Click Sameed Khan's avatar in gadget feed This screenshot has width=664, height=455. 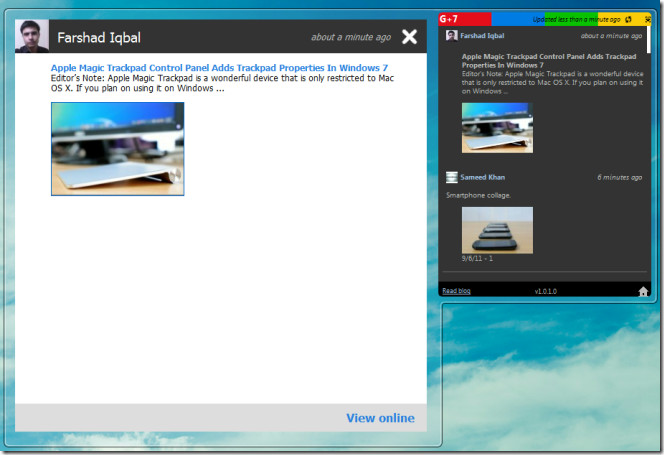point(451,177)
